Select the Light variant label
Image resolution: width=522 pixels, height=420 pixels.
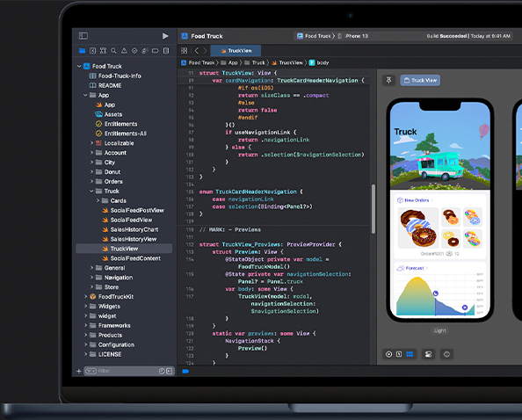(439, 330)
